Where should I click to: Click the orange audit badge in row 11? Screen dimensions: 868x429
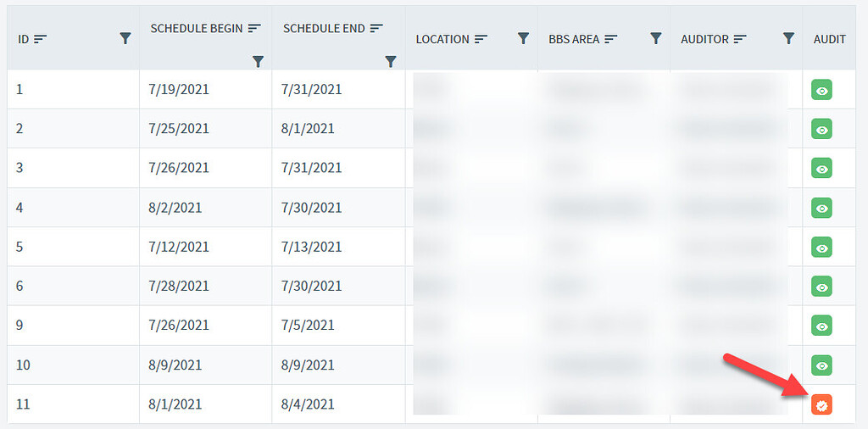[821, 405]
